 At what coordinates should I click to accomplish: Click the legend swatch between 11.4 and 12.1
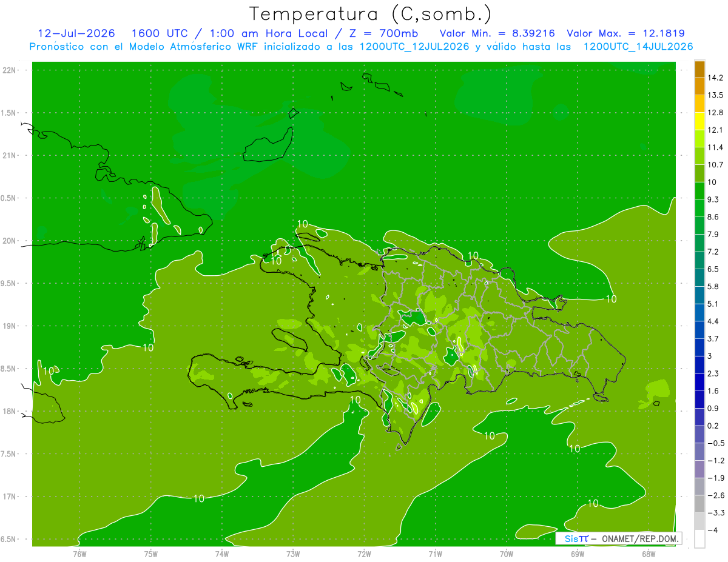699,139
